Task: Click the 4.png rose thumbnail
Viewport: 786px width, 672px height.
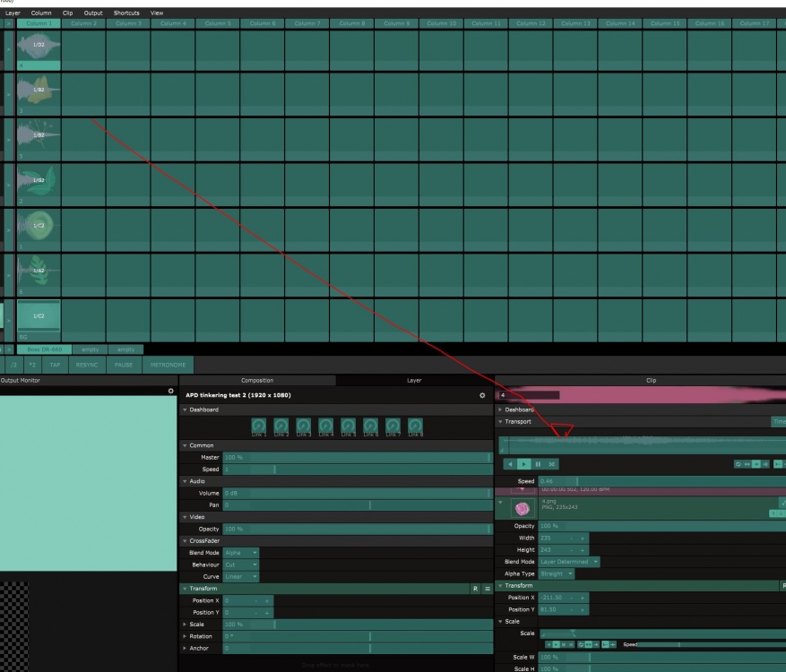Action: click(x=521, y=508)
